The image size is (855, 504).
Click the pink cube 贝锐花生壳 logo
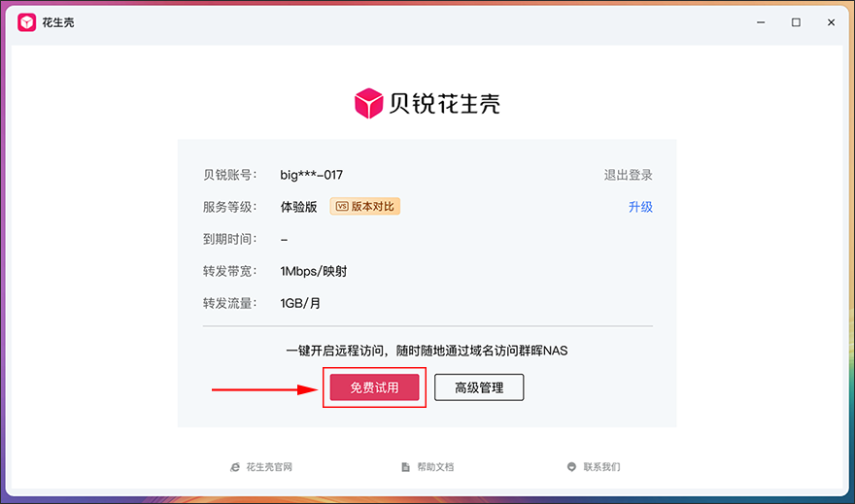tap(368, 103)
